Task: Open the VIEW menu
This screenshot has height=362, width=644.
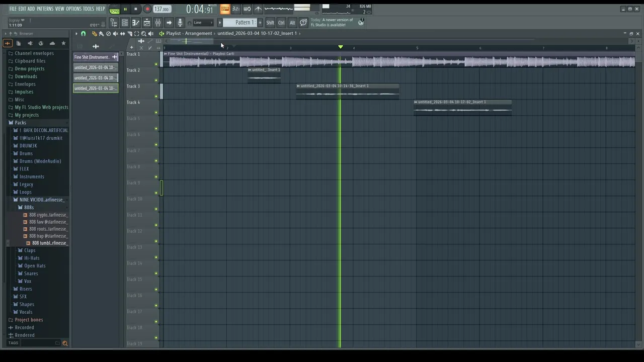Action: 59,9
